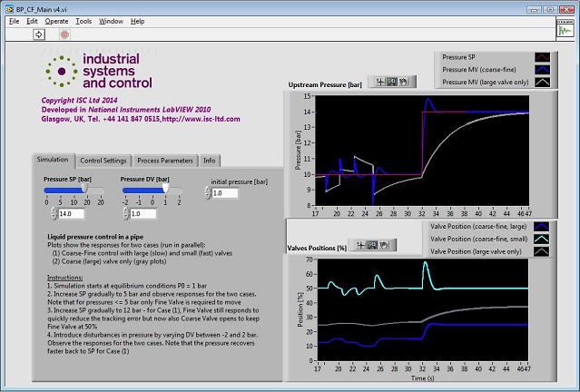Select cursor crosshair tool of Upstream Pressure graph
The width and height of the screenshot is (580, 392).
tap(380, 82)
